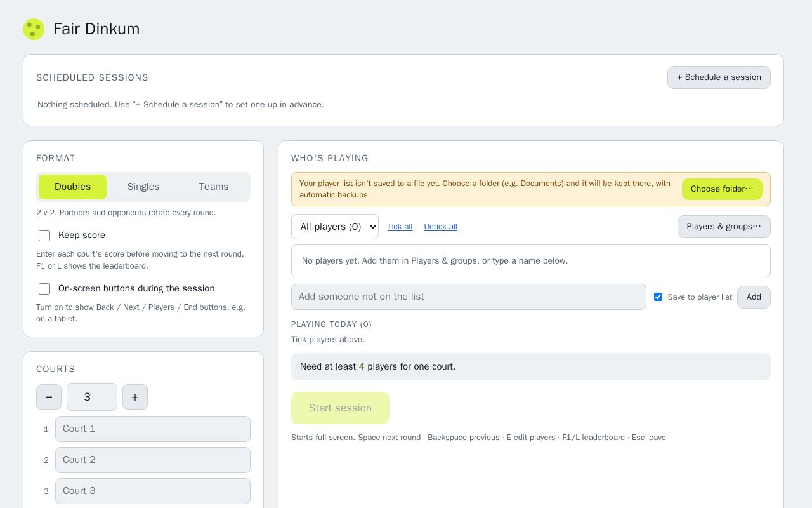Toggle On-screen buttons during the session
Viewport: 812px width, 508px height.
[44, 289]
